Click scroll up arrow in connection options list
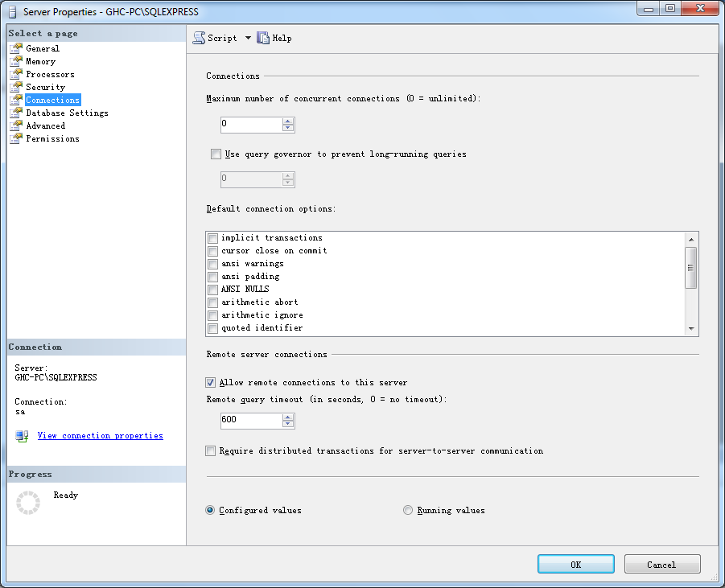Viewport: 725px width, 588px height. [691, 240]
